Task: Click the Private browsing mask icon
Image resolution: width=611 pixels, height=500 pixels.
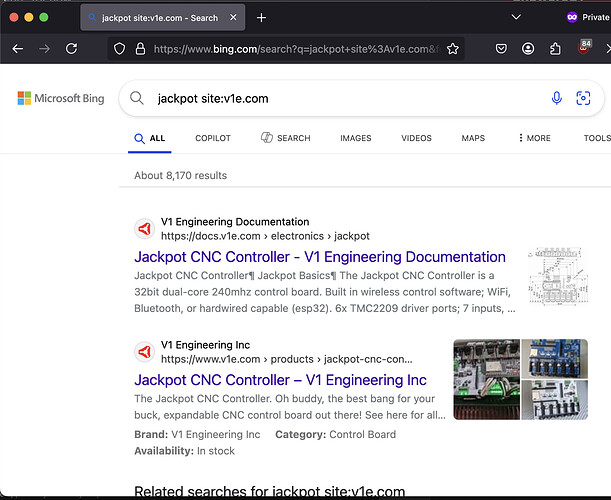Action: click(x=572, y=17)
